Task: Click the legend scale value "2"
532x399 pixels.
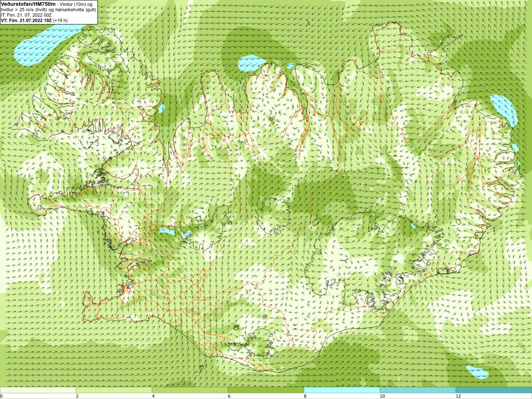Action: pos(77,397)
